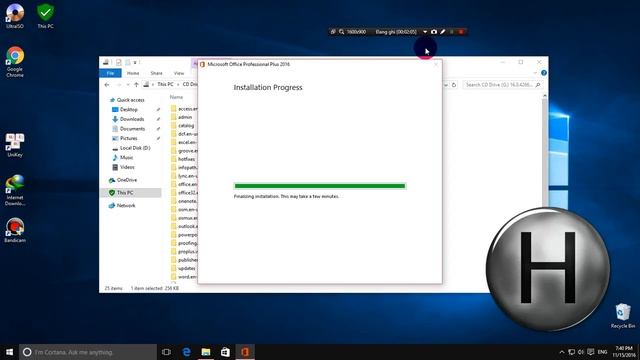Viewport: 640px width, 360px height.
Task: Expand the address bar history dropdown
Action: tap(446, 84)
